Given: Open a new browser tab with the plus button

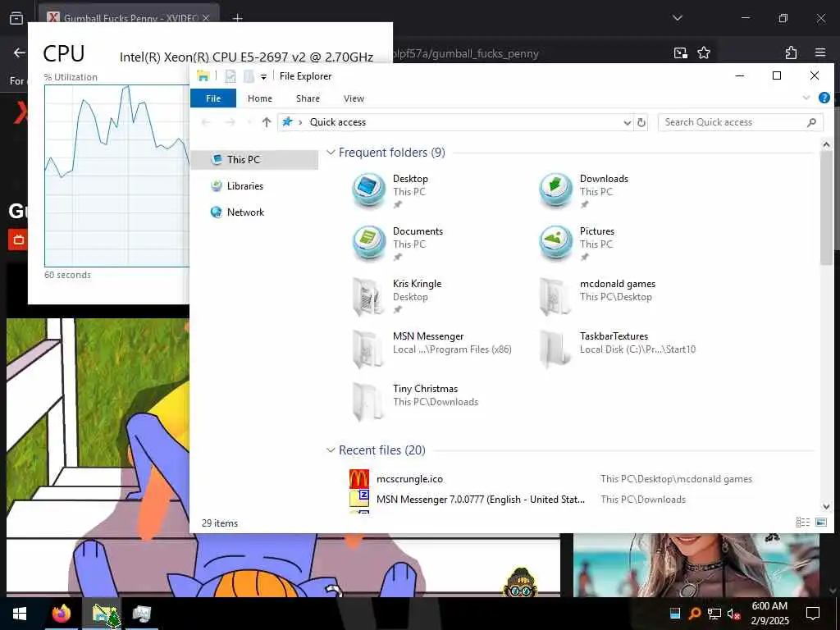Looking at the screenshot, I should coord(237,18).
